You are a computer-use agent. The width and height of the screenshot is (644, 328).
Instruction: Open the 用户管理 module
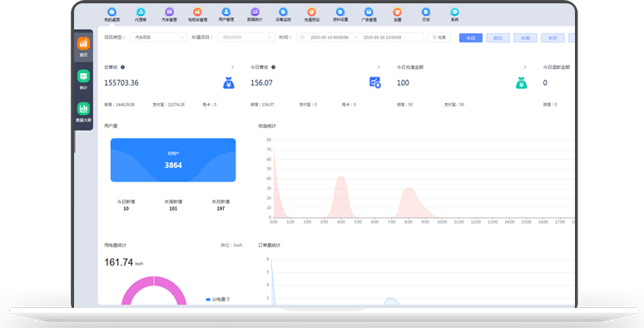(225, 15)
